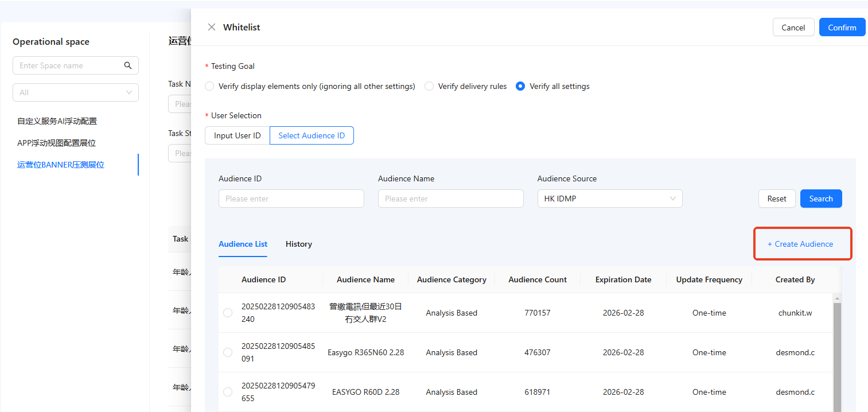
Task: Switch to the History tab
Action: click(298, 244)
